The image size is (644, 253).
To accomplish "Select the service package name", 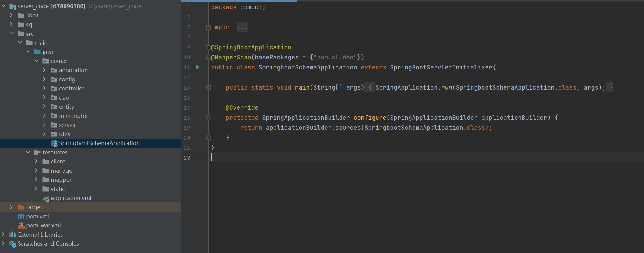I will (68, 125).
